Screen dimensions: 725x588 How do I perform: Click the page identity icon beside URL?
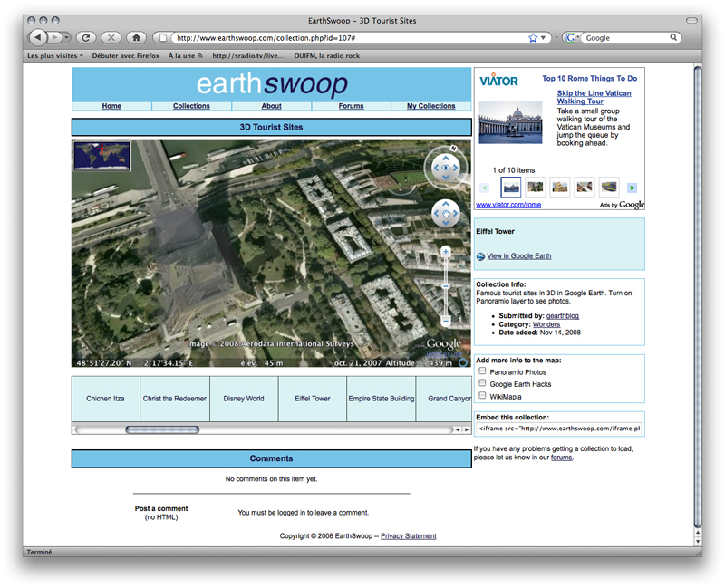click(x=163, y=37)
